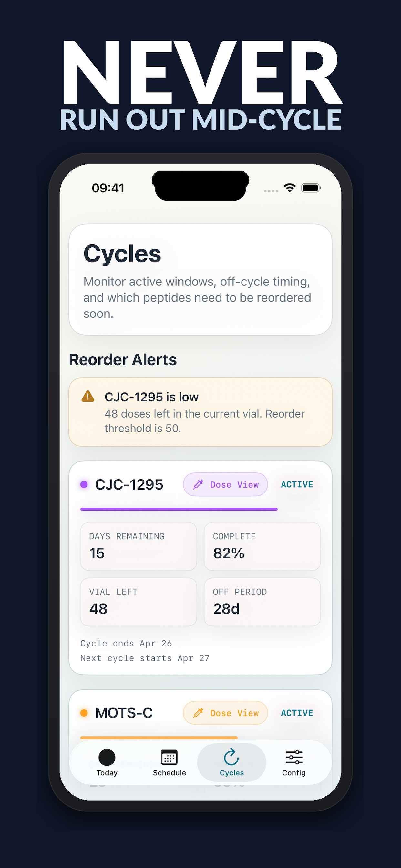
Task: Open the Schedule calendar icon
Action: point(169,758)
